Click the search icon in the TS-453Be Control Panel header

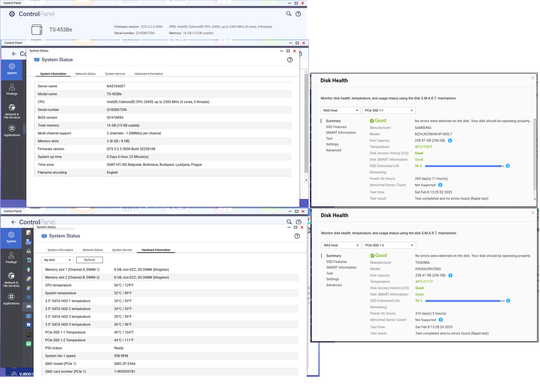point(289,14)
